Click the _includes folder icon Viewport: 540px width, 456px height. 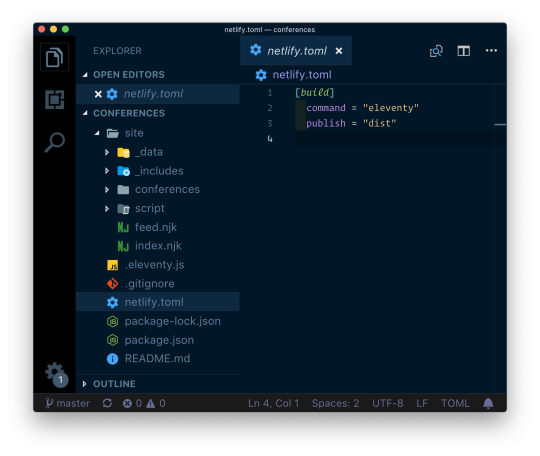[123, 171]
